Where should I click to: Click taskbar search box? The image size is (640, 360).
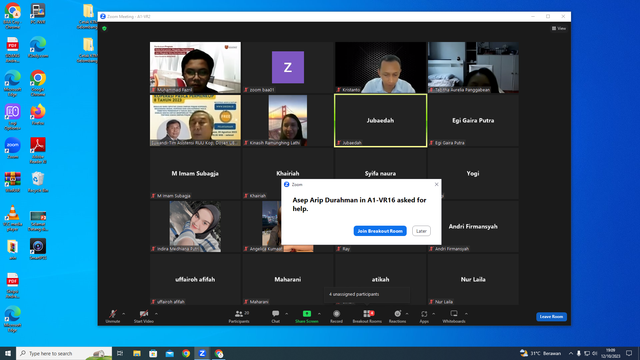[64, 353]
